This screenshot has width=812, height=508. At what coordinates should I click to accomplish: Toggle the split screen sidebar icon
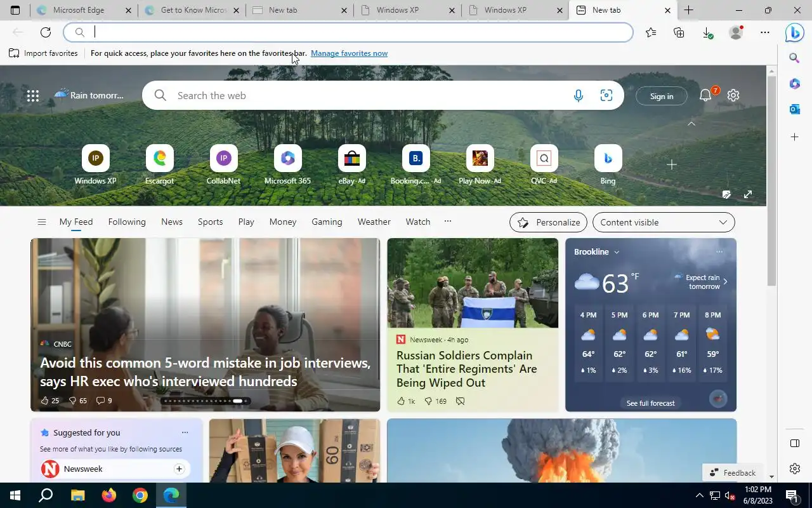tap(794, 443)
